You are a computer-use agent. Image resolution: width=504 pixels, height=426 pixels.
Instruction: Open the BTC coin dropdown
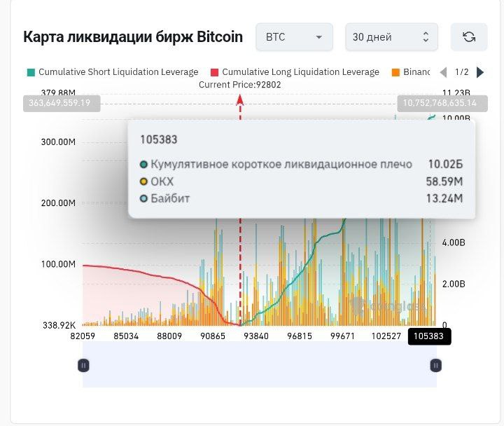pos(294,37)
